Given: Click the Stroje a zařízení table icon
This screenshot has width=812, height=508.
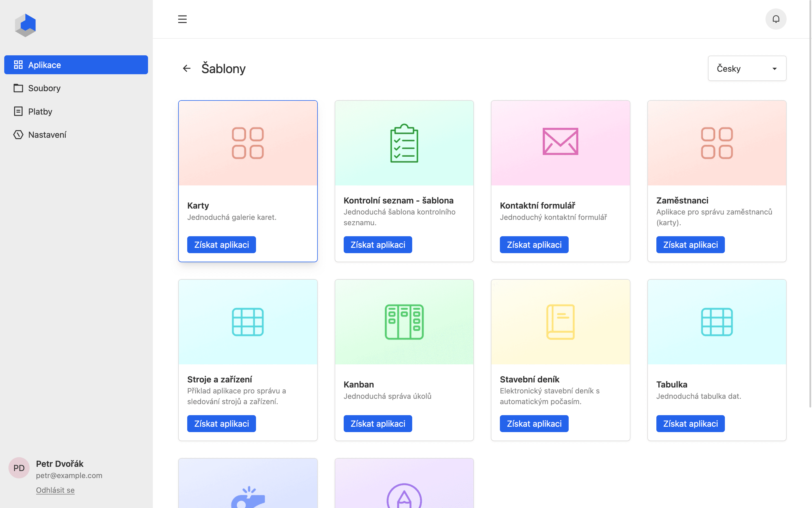Looking at the screenshot, I should (x=248, y=322).
